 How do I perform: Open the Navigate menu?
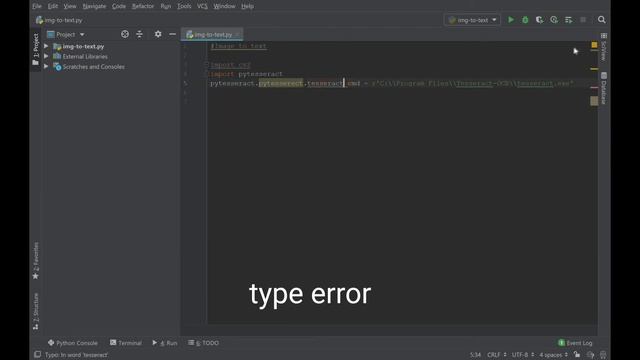coord(94,6)
